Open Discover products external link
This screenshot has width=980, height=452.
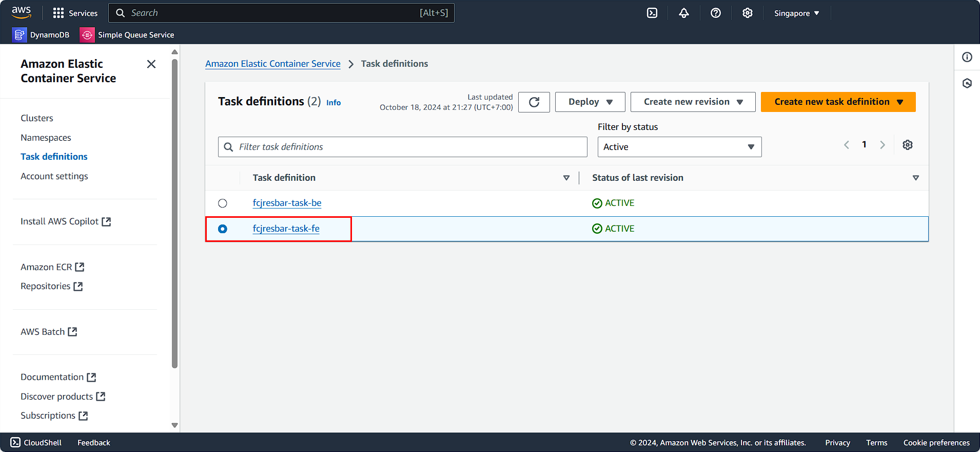coord(63,397)
